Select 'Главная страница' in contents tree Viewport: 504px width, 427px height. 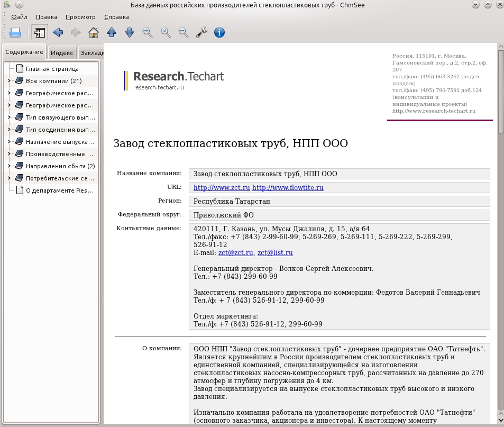coord(52,69)
